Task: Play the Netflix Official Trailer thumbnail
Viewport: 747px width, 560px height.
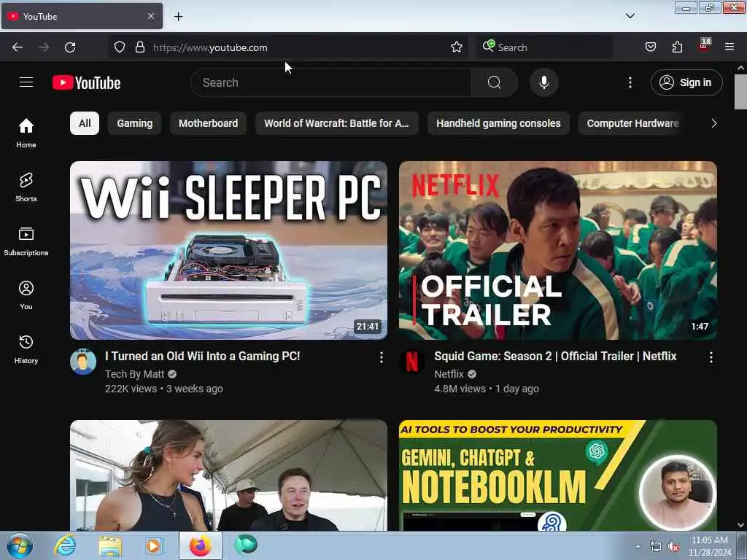Action: click(558, 251)
